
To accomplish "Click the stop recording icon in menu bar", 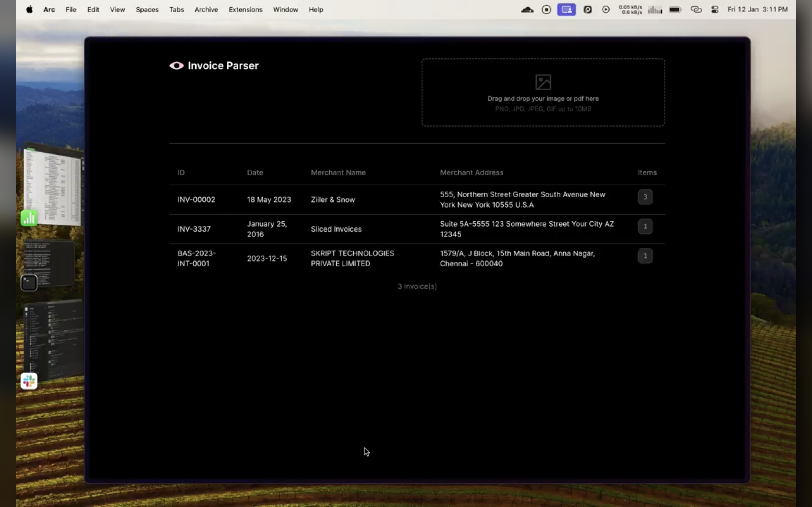I will (x=546, y=9).
